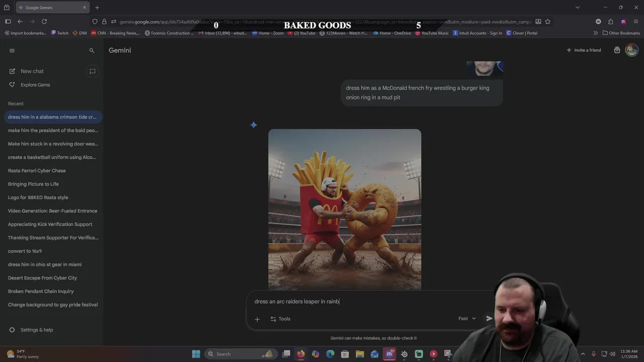
Task: Open the Tools menu in prompt box
Action: pos(280,319)
